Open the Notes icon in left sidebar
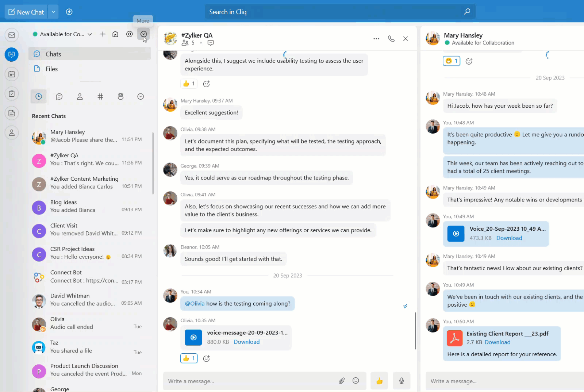 click(x=12, y=113)
